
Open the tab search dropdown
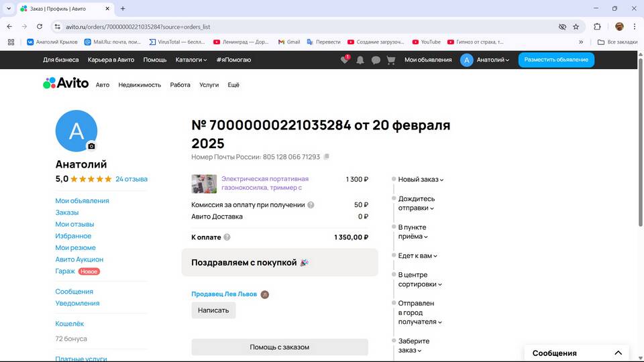[9, 8]
